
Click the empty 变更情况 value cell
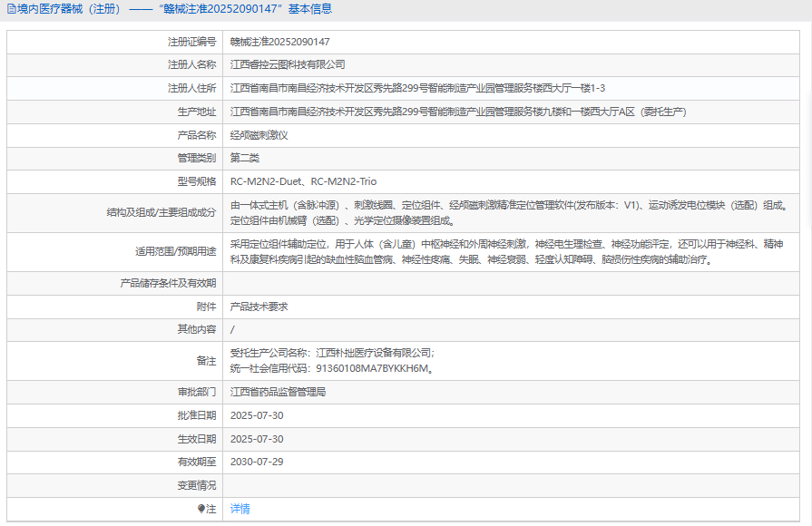coord(508,485)
